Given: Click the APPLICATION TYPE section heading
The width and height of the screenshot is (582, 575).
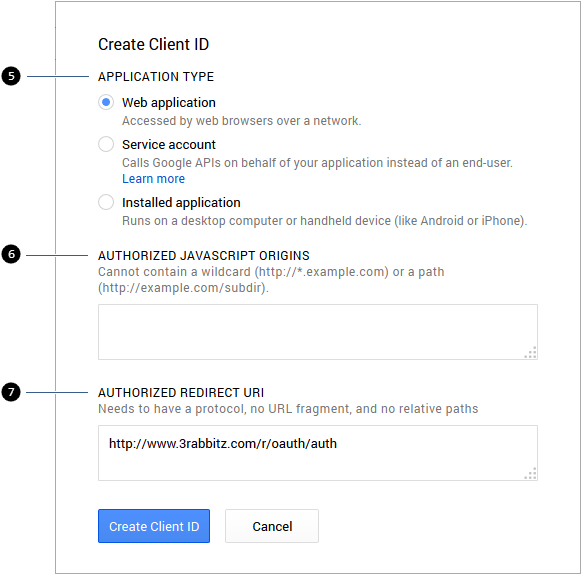Looking at the screenshot, I should (x=156, y=77).
